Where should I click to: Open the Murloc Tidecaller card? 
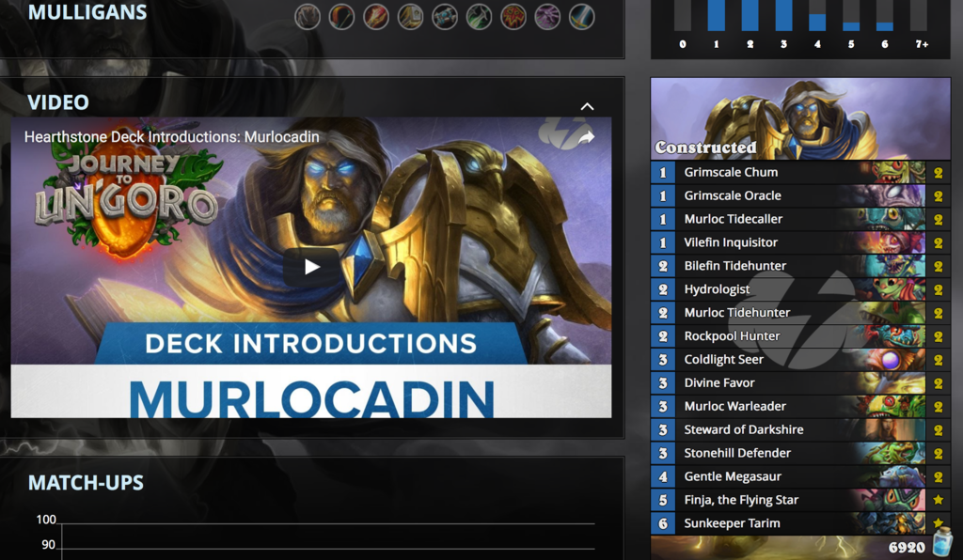[x=800, y=219]
